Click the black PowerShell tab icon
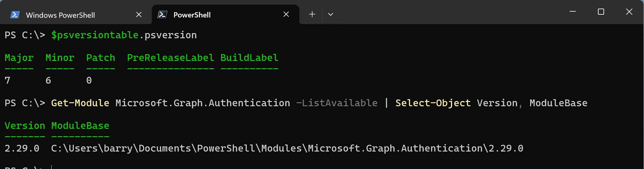This screenshot has width=644, height=169. [x=162, y=14]
